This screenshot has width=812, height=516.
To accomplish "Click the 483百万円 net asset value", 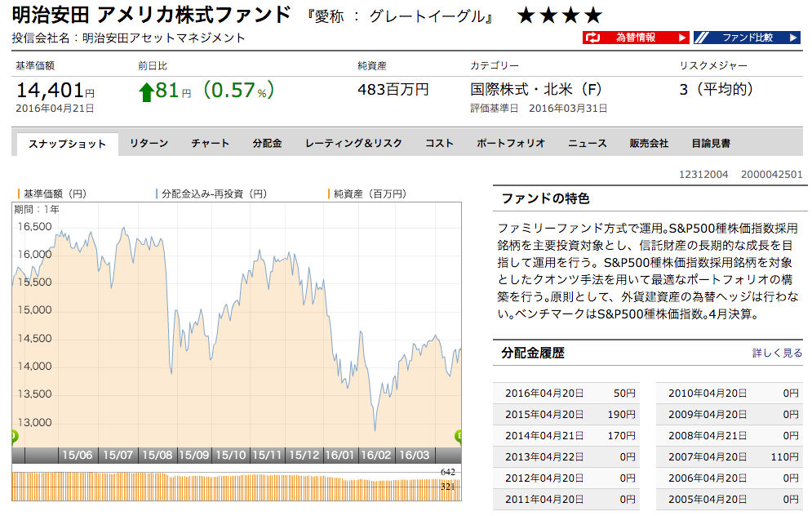I will point(393,90).
